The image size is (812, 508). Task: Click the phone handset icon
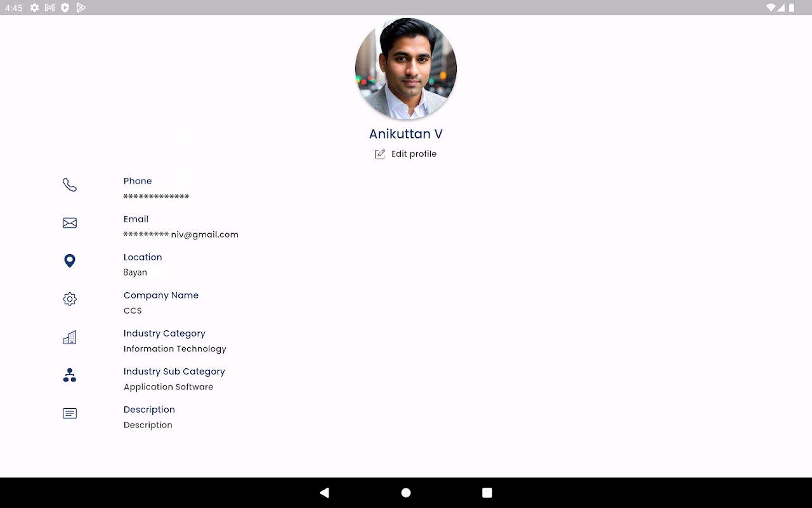[70, 185]
